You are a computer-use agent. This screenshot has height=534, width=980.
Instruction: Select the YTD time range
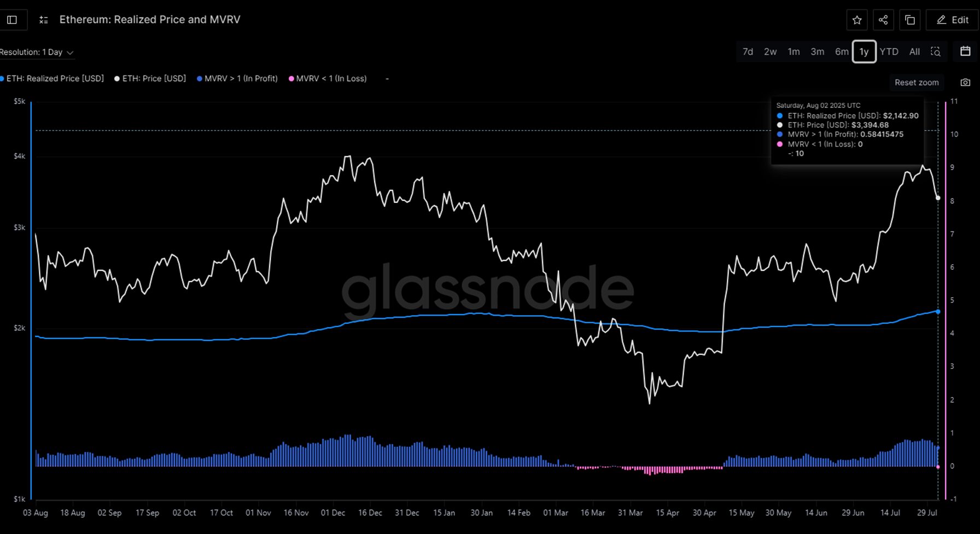pos(889,51)
